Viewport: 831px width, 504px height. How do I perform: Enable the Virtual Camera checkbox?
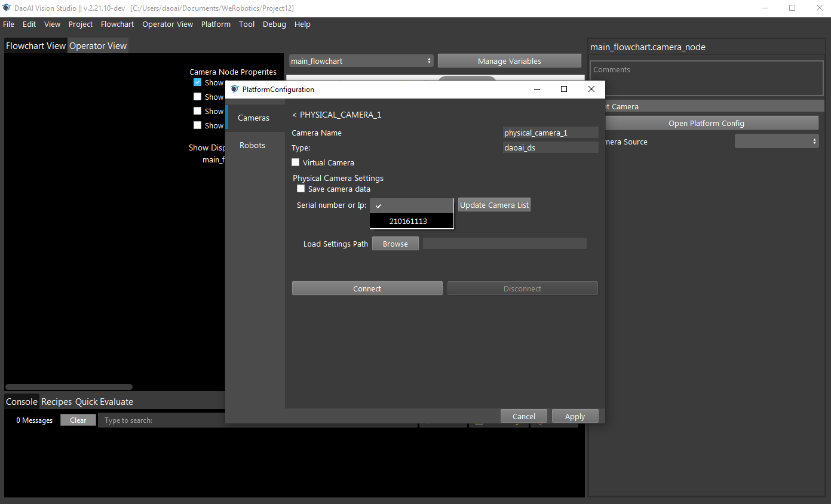point(295,162)
